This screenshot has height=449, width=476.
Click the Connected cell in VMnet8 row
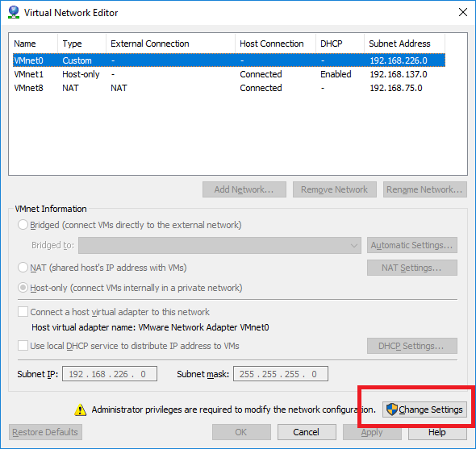pyautogui.click(x=261, y=88)
